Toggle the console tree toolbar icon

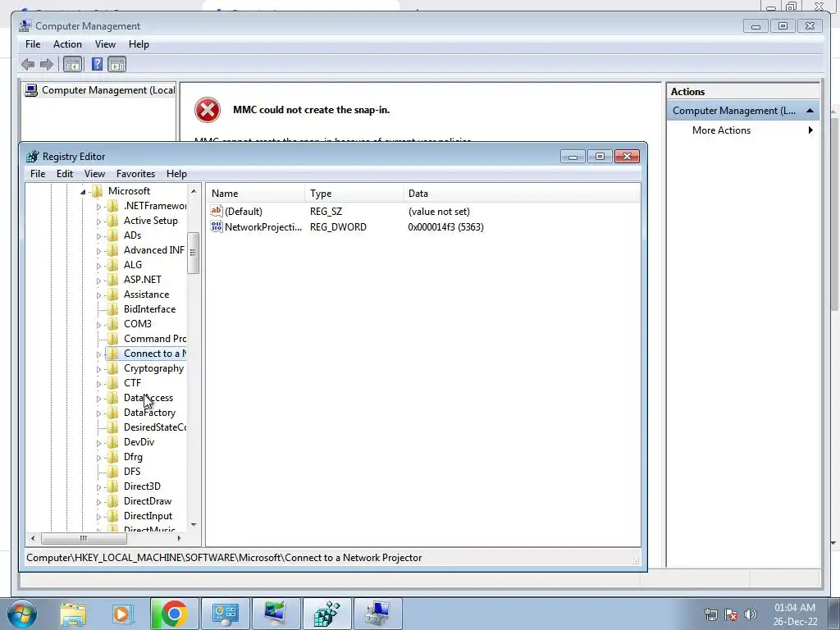(72, 65)
